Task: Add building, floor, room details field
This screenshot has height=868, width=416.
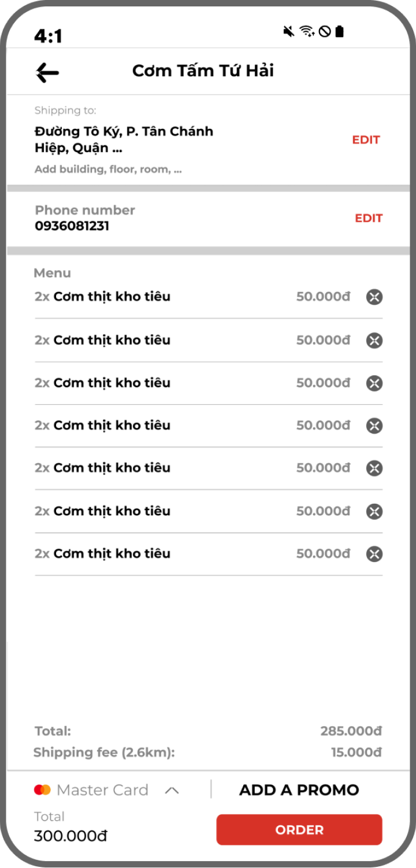Action: point(108,170)
